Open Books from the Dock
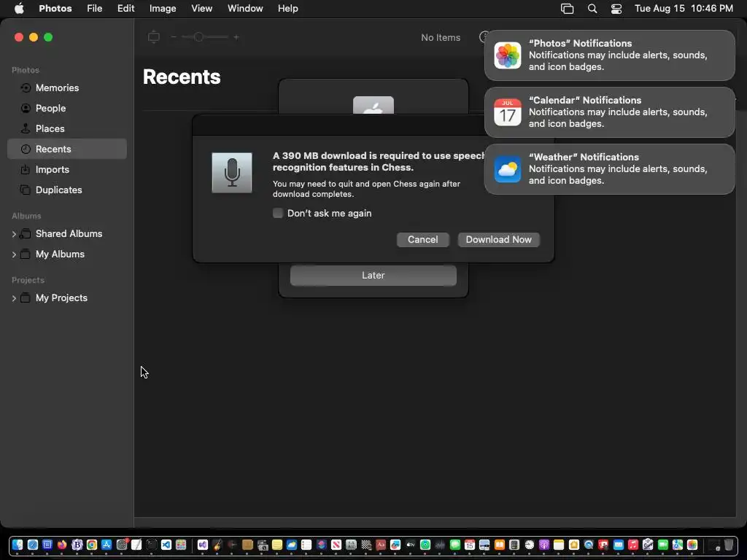The image size is (747, 560). (499, 545)
